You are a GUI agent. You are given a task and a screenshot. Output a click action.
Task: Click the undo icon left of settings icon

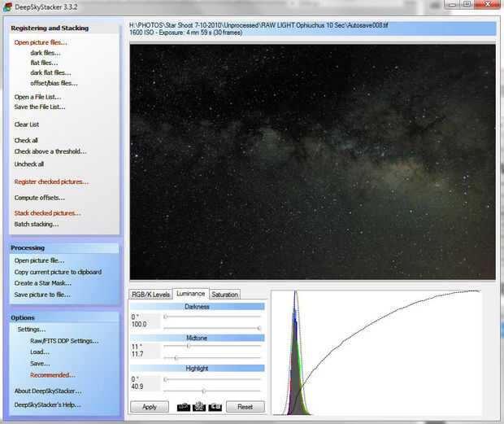184,406
